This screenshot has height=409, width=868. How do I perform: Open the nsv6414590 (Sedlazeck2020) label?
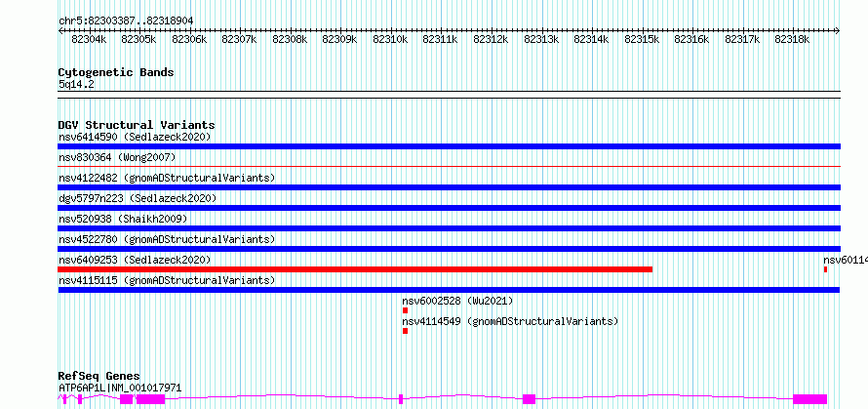135,137
